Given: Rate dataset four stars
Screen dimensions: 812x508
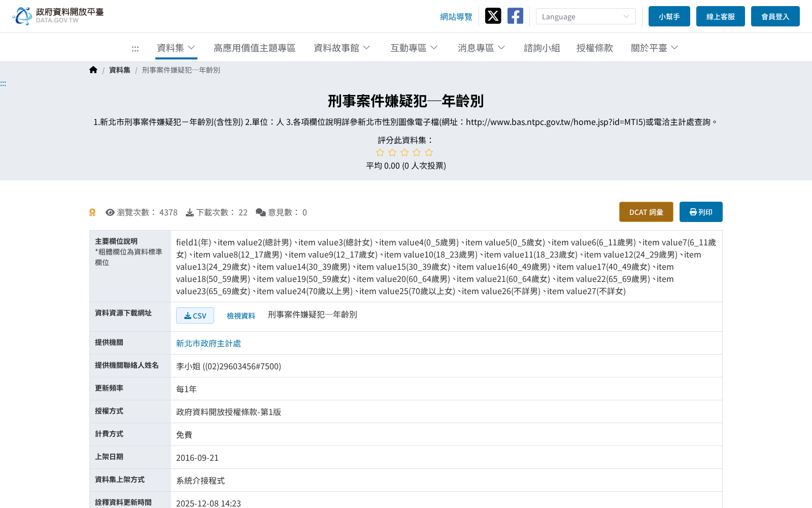Looking at the screenshot, I should 417,152.
